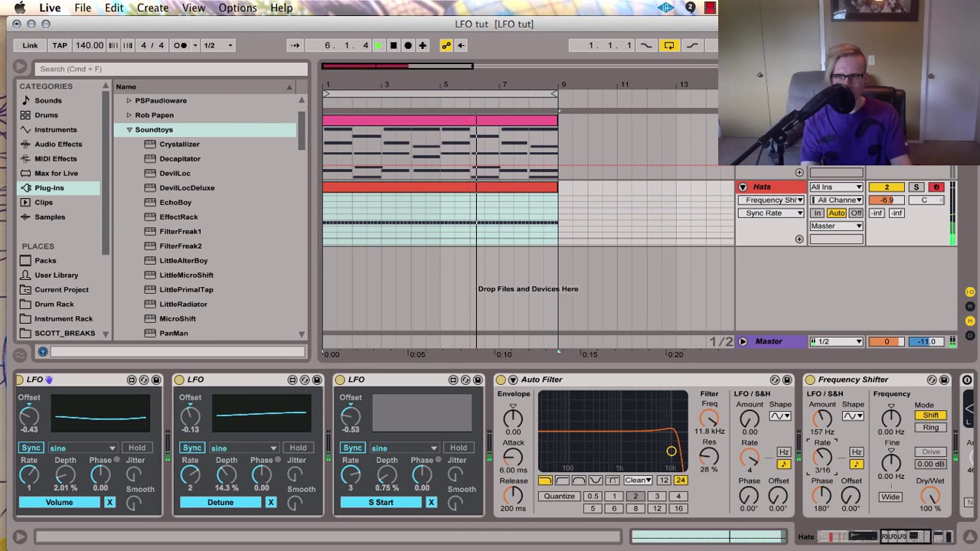Select the LittleAlterBoy plug-in
This screenshot has height=551, width=980.
click(184, 260)
